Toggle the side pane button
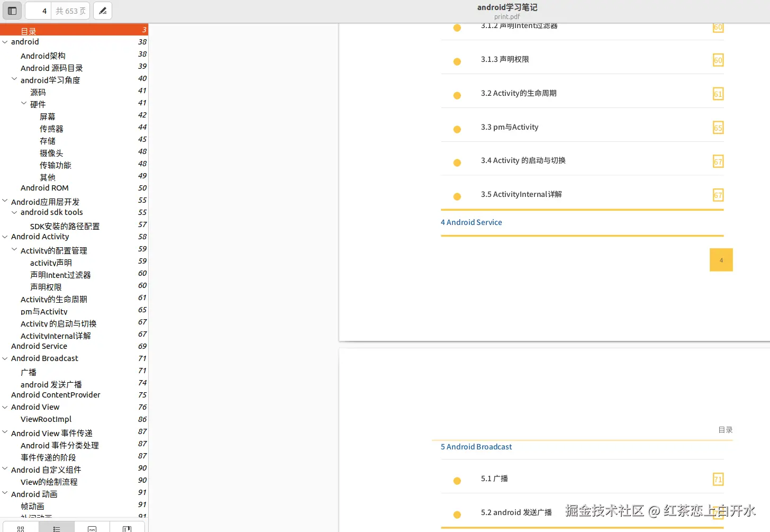Image resolution: width=770 pixels, height=532 pixels. point(12,11)
